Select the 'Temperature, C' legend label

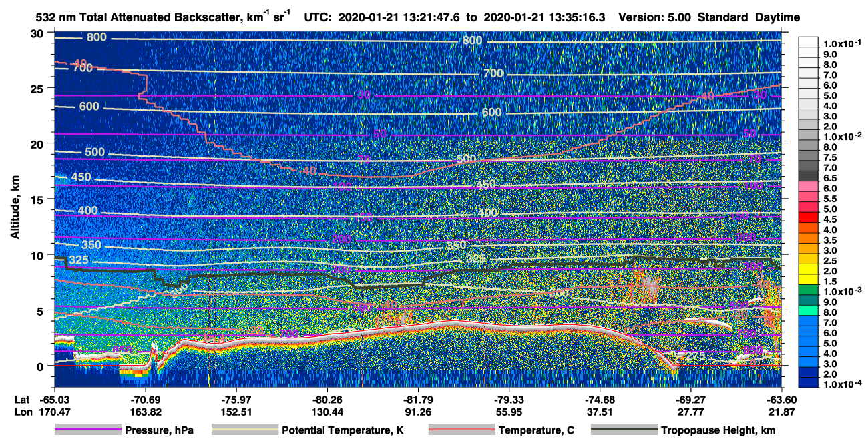point(536,431)
